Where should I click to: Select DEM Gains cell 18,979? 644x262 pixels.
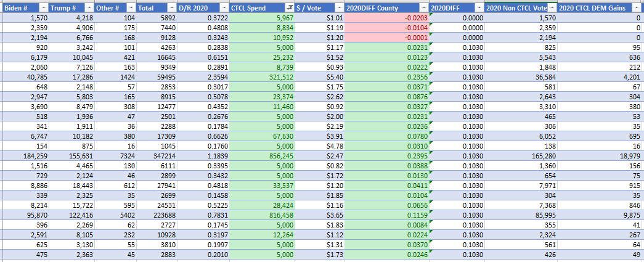click(x=601, y=155)
